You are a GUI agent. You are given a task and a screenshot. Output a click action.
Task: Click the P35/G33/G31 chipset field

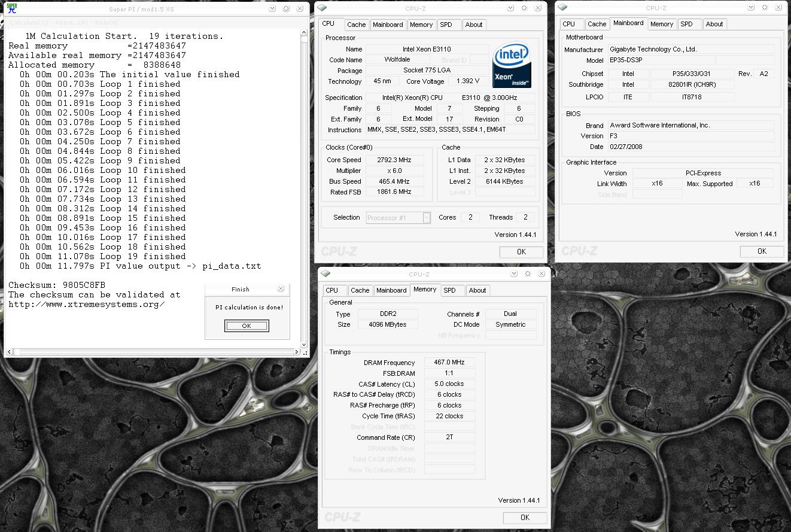click(692, 74)
